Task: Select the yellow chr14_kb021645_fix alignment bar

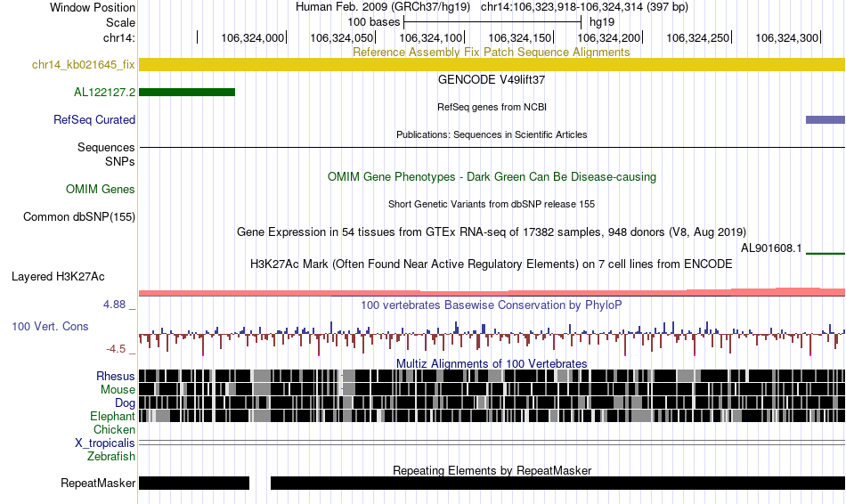Action: coord(492,65)
